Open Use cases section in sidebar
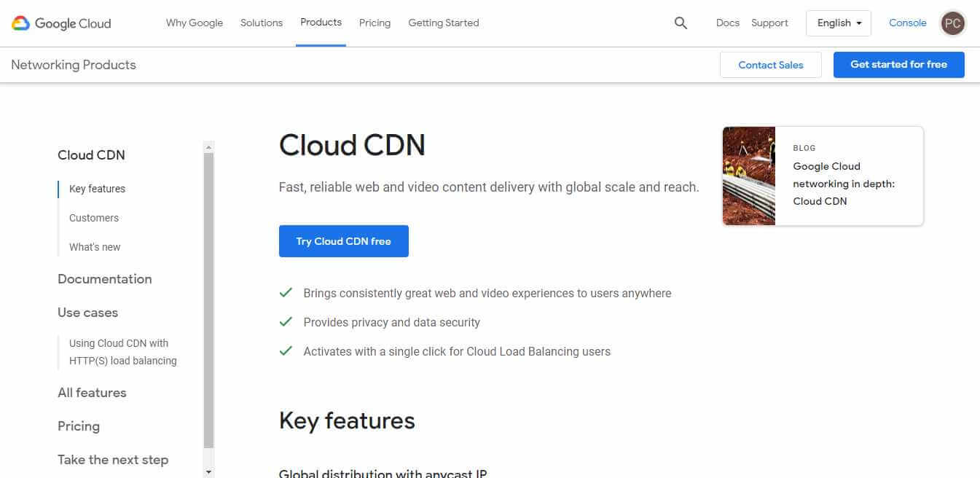This screenshot has width=980, height=478. click(87, 313)
